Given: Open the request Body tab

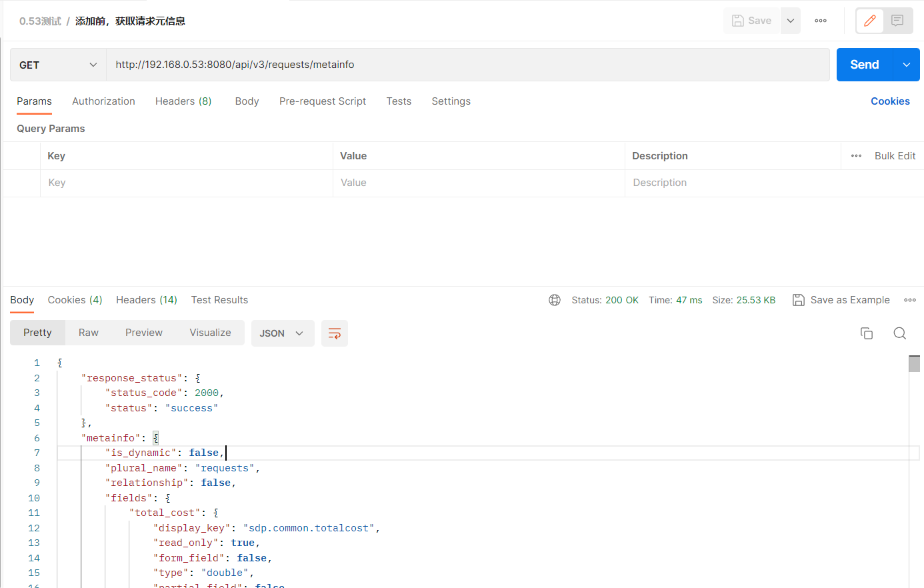Looking at the screenshot, I should tap(247, 101).
